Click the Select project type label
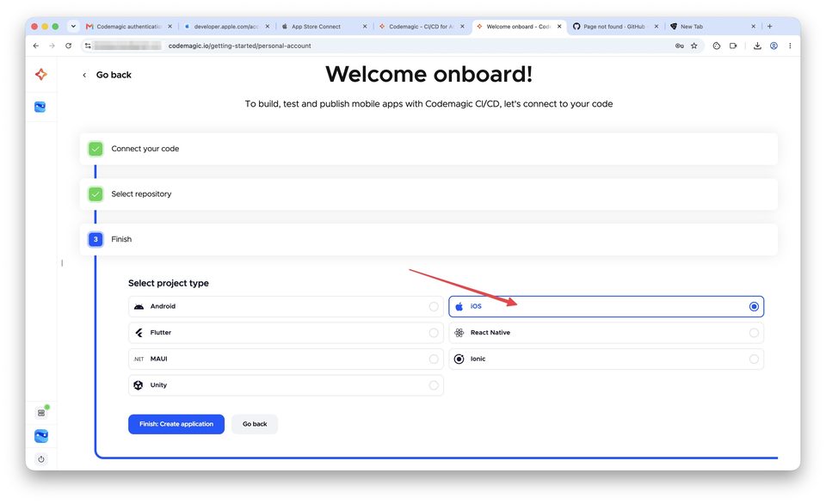826x504 pixels. pos(169,283)
